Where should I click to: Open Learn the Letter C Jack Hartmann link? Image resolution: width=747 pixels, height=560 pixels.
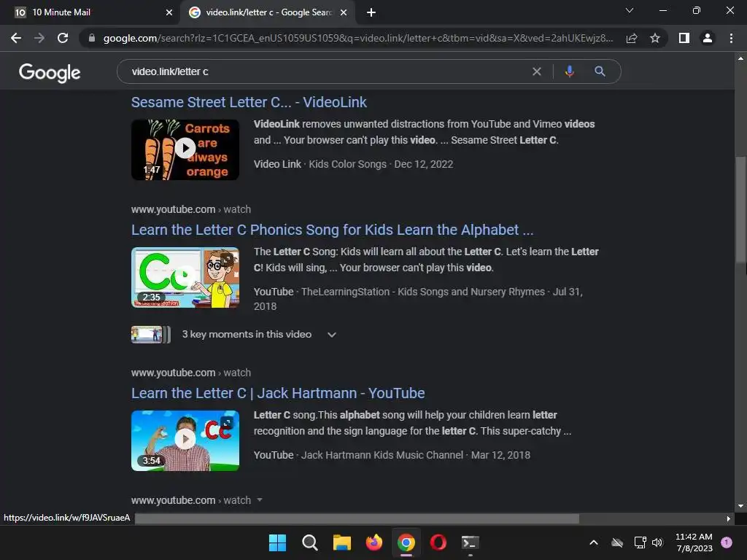[278, 393]
